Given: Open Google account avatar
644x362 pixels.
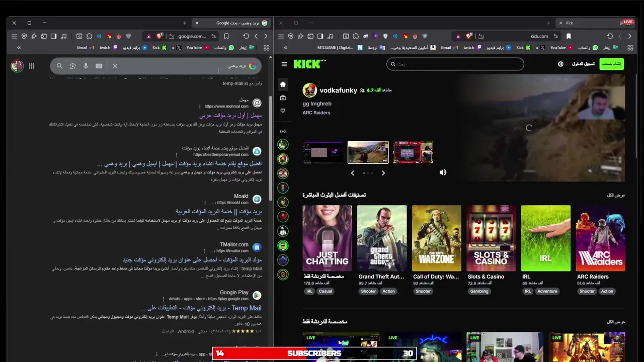Looking at the screenshot, I should pos(17,66).
